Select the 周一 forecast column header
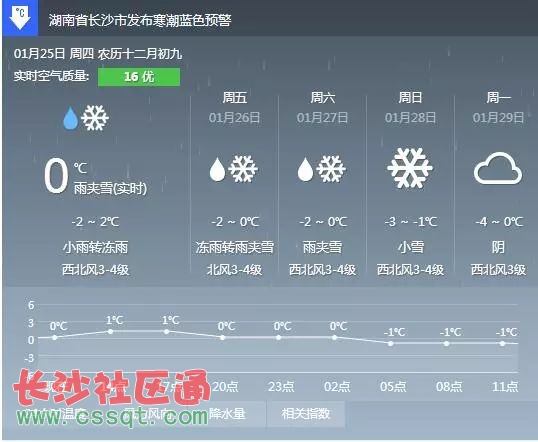Image resolution: width=538 pixels, height=442 pixels. pos(498,98)
